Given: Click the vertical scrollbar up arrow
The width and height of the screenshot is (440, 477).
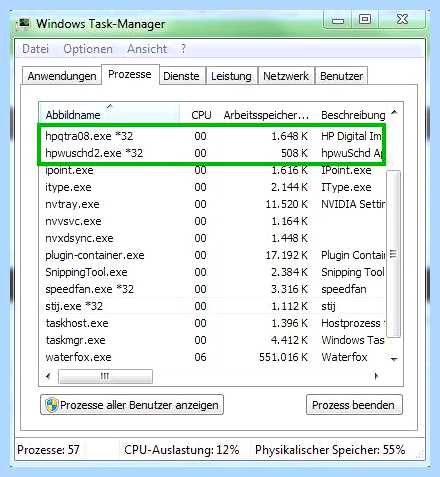Looking at the screenshot, I should [x=394, y=112].
